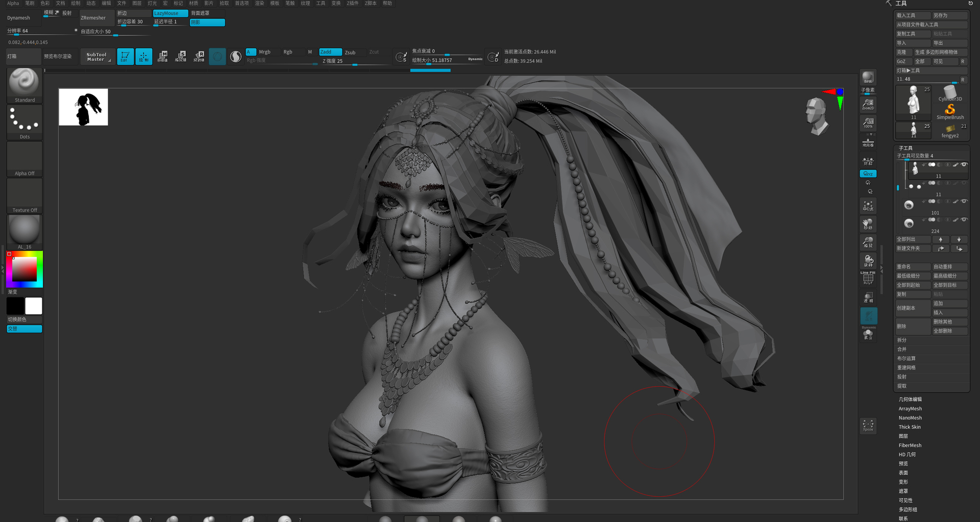980x522 pixels.
Task: Click the black-white sphere icon
Action: (x=236, y=56)
